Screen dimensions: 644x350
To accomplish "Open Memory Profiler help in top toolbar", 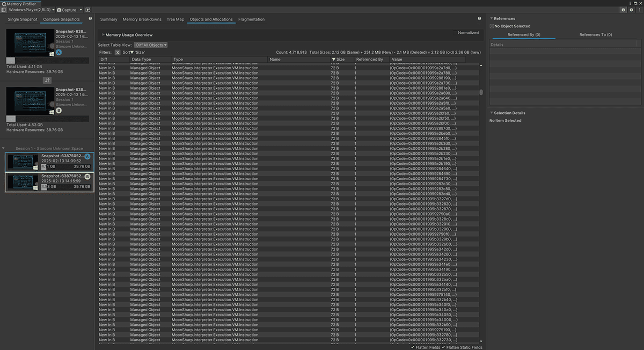I will tap(631, 10).
